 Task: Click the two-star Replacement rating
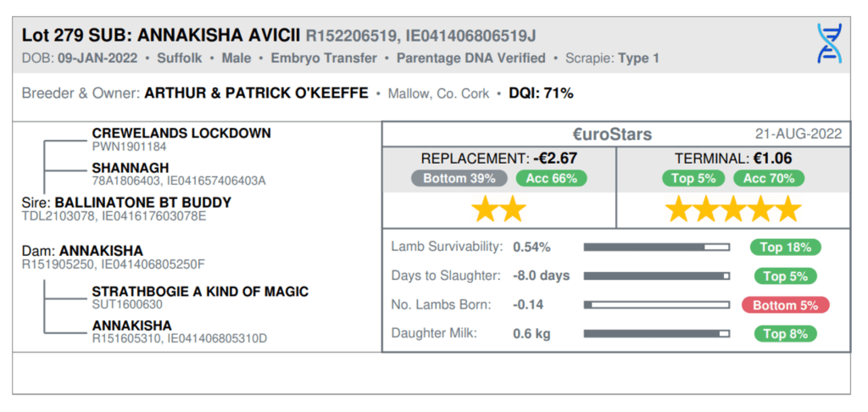click(499, 209)
